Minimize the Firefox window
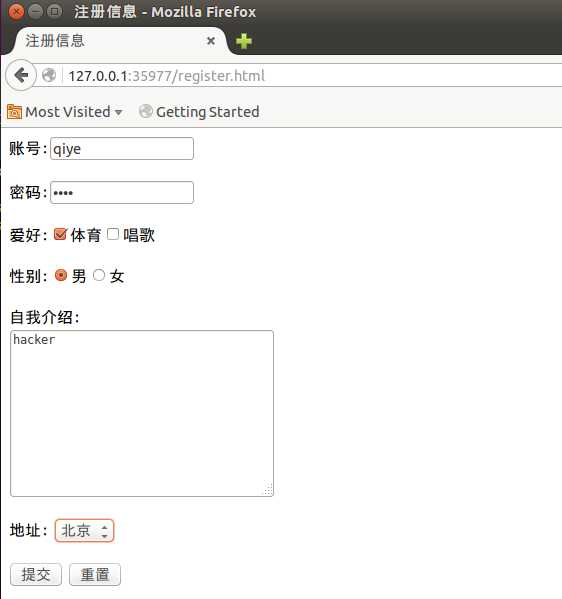Viewport: 562px width, 599px height. (x=36, y=11)
